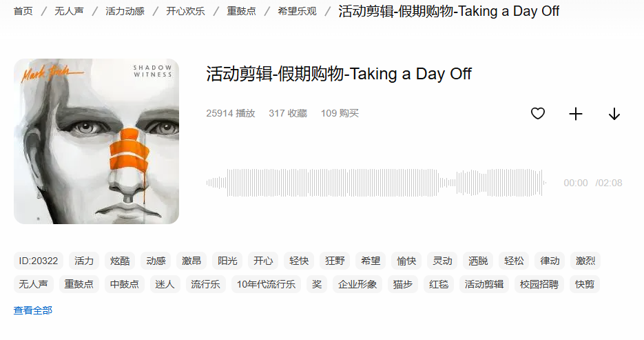Select the 炫酷 tag
The width and height of the screenshot is (644, 340).
(120, 261)
